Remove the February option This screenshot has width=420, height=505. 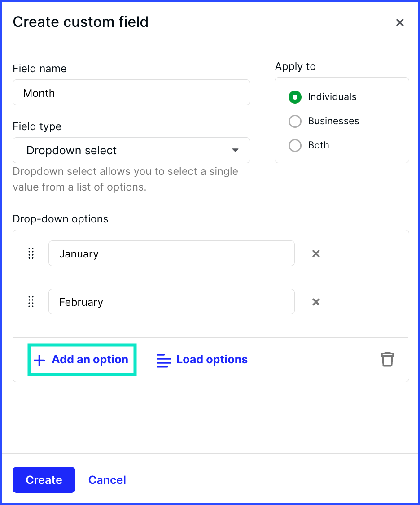(316, 302)
